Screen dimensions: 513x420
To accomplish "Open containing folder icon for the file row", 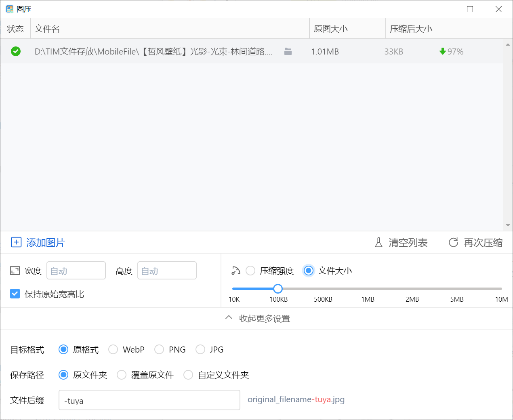I will [x=288, y=51].
